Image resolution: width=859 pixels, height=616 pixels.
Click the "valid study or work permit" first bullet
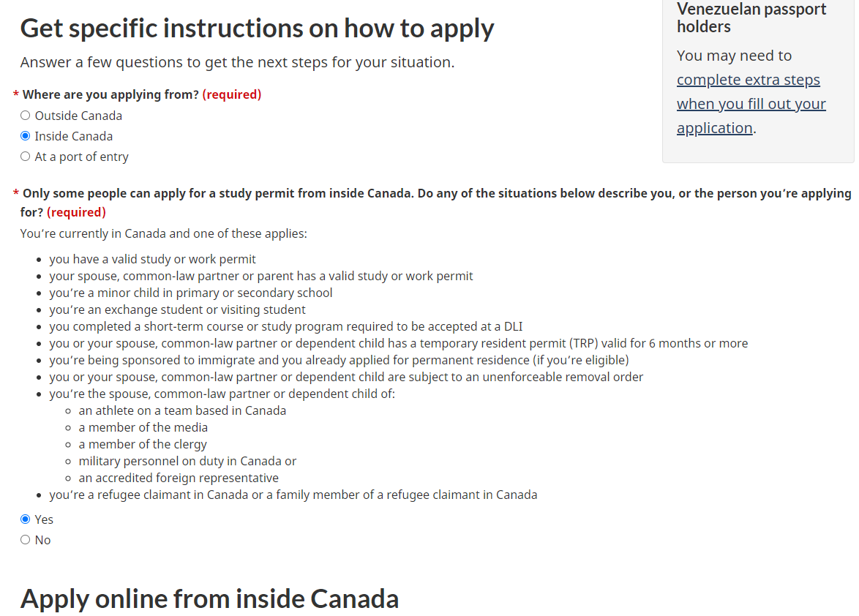point(152,259)
